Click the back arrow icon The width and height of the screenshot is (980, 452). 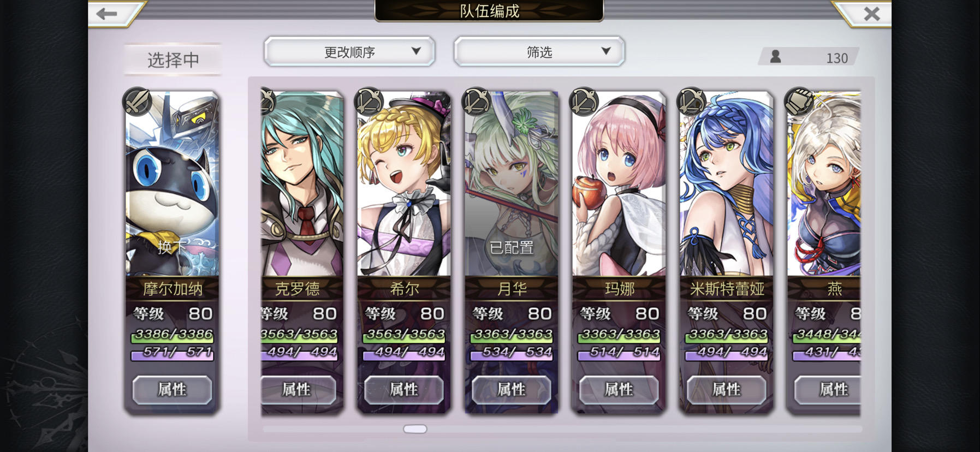pyautogui.click(x=107, y=14)
